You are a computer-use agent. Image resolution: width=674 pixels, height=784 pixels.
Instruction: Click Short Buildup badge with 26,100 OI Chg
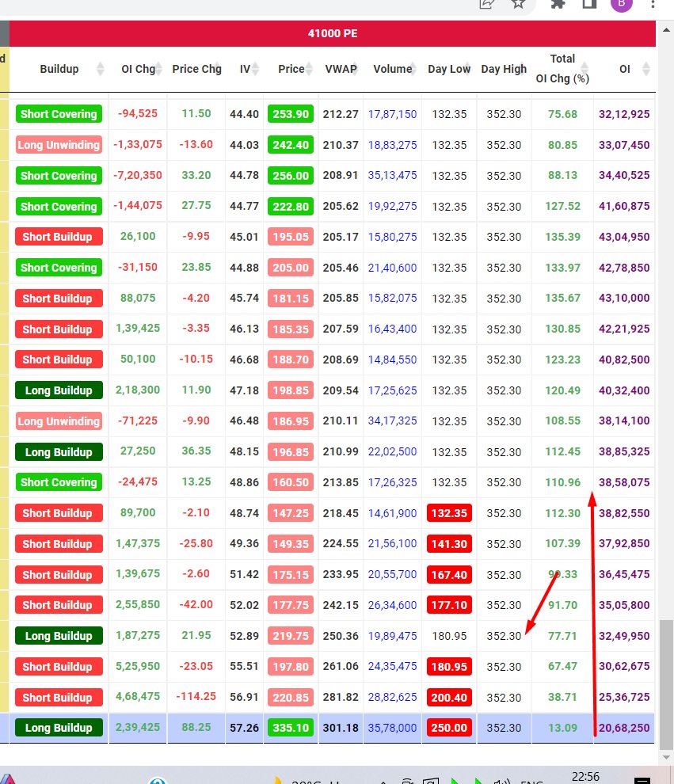59,237
